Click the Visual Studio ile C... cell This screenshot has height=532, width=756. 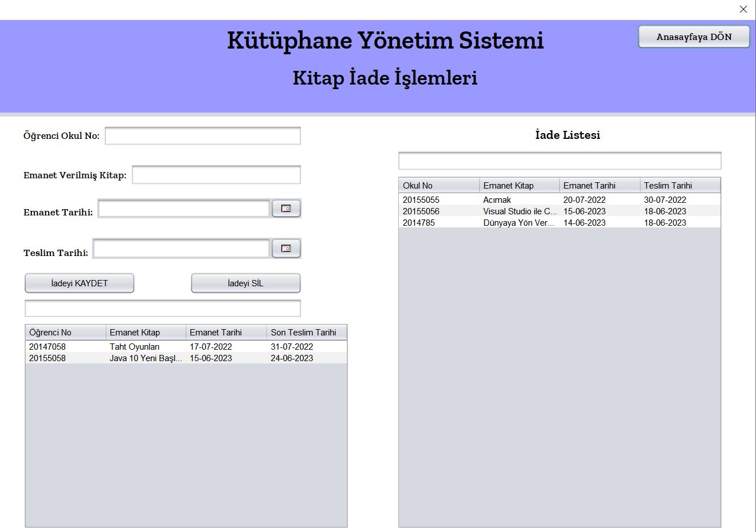click(x=520, y=211)
